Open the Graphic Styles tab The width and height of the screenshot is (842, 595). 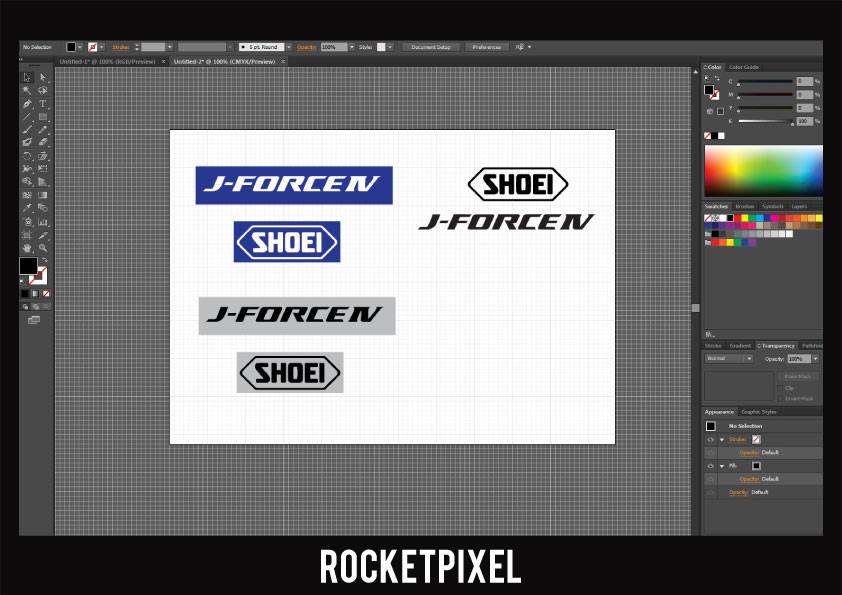tap(759, 412)
